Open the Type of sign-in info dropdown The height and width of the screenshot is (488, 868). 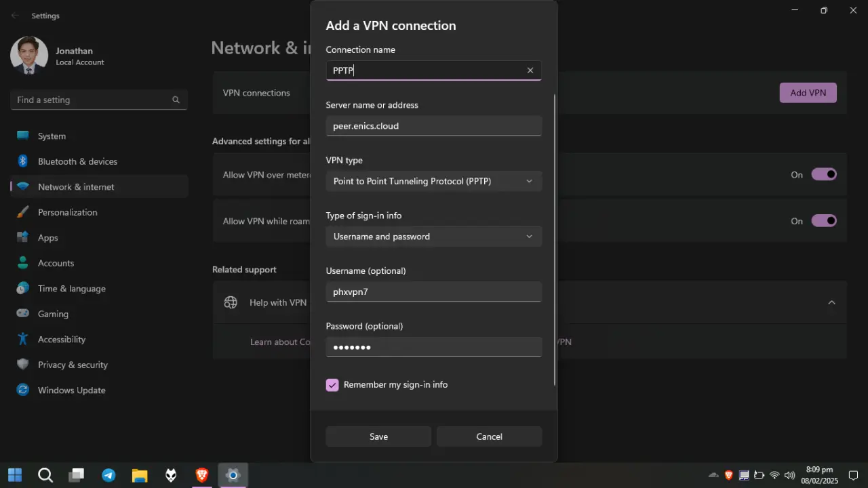pos(434,237)
